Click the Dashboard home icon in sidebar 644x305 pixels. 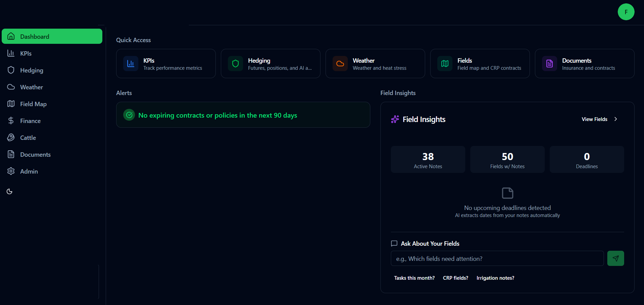pos(11,36)
